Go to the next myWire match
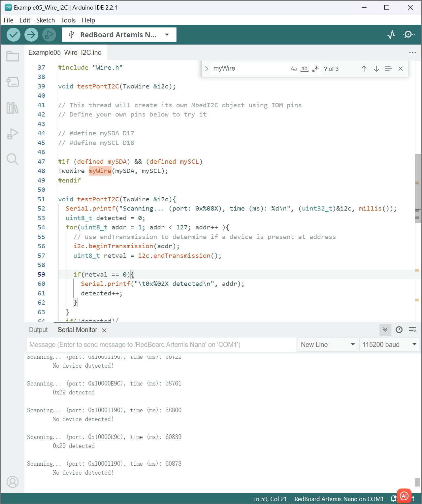422x504 pixels. [376, 69]
